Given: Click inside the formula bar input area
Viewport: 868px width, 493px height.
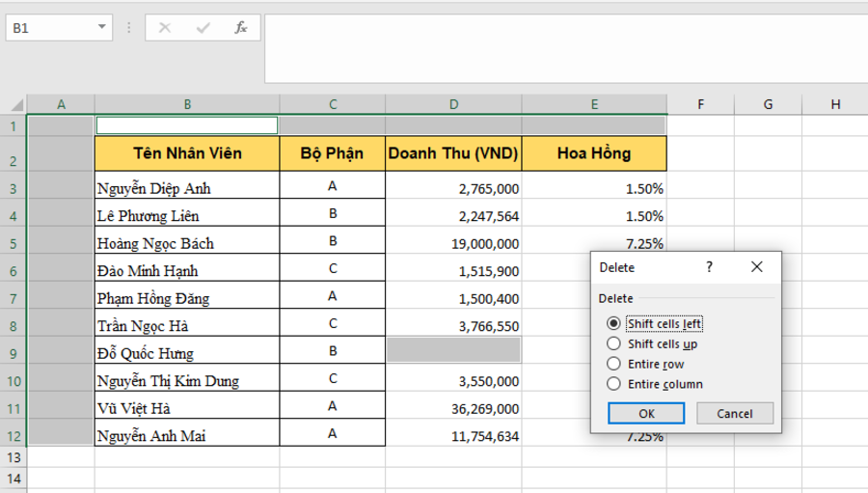Looking at the screenshot, I should click(566, 49).
